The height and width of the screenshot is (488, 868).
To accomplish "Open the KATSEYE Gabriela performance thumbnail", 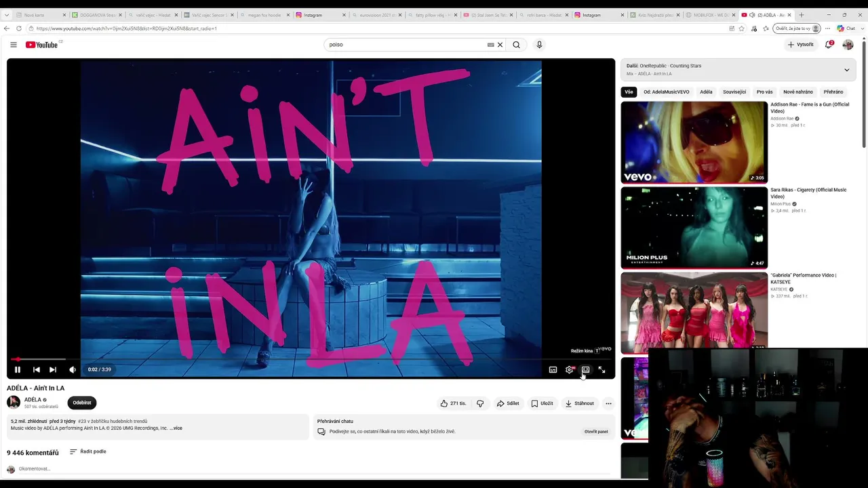I will click(694, 313).
